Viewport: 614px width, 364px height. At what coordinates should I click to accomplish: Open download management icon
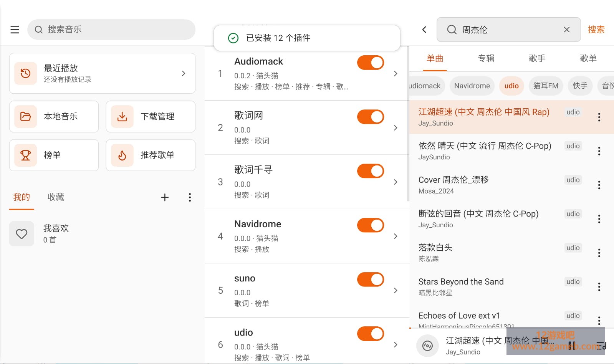tap(122, 116)
